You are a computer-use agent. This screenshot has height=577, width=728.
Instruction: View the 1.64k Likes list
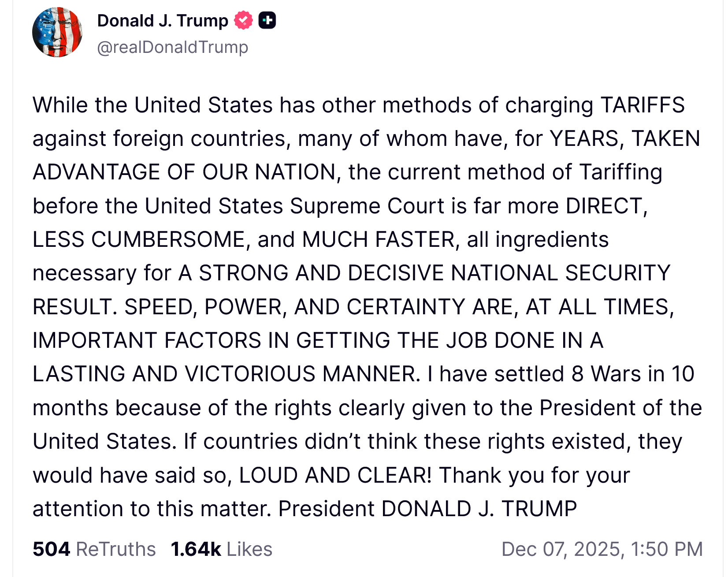(221, 549)
